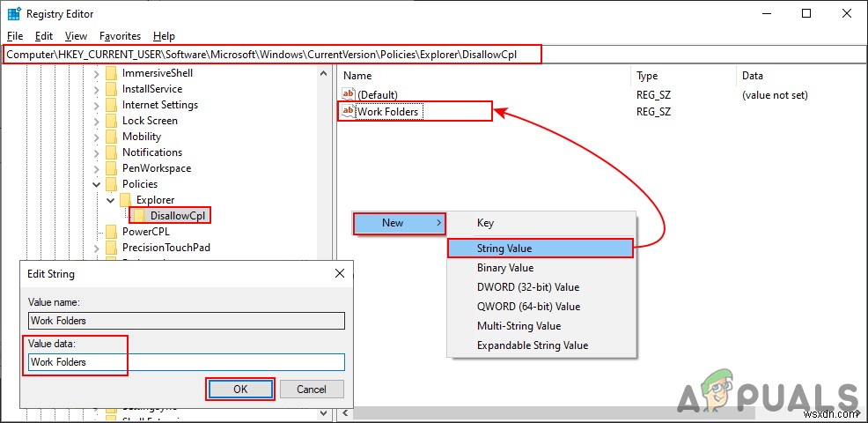Image resolution: width=868 pixels, height=423 pixels.
Task: Click the "(value not set)" data cell
Action: [775, 95]
